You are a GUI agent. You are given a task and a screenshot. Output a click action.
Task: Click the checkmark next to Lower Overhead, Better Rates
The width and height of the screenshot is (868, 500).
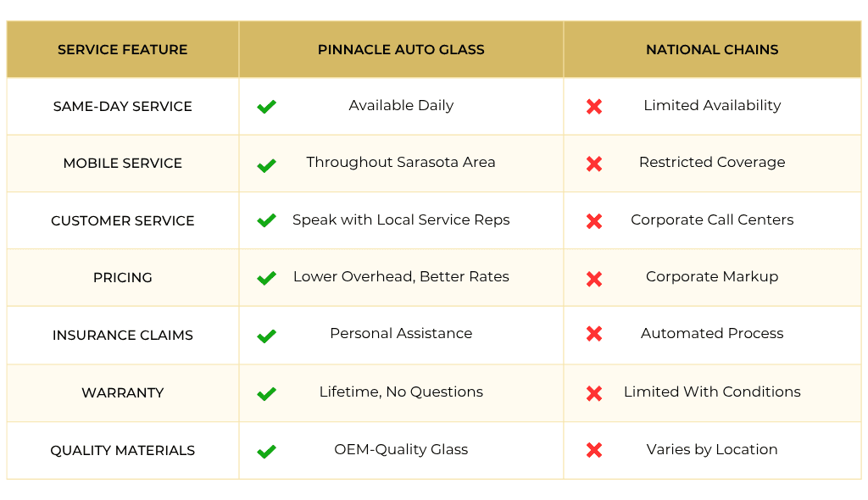267,278
